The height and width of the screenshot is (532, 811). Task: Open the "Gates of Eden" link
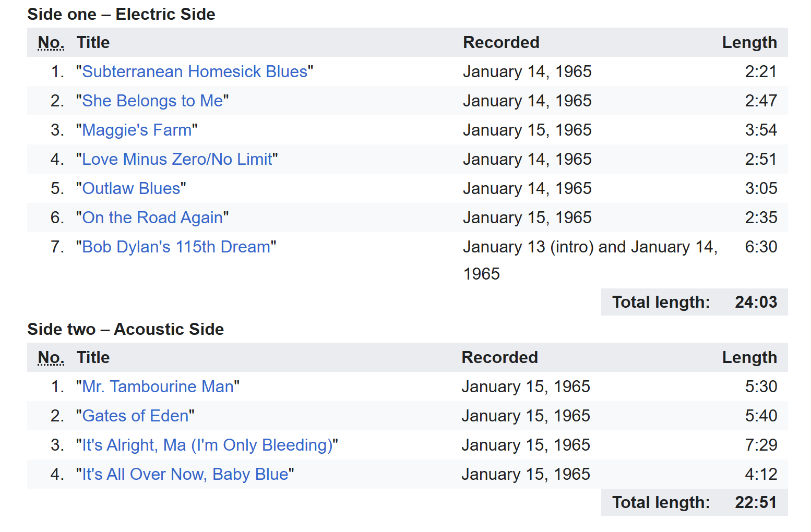tap(135, 416)
